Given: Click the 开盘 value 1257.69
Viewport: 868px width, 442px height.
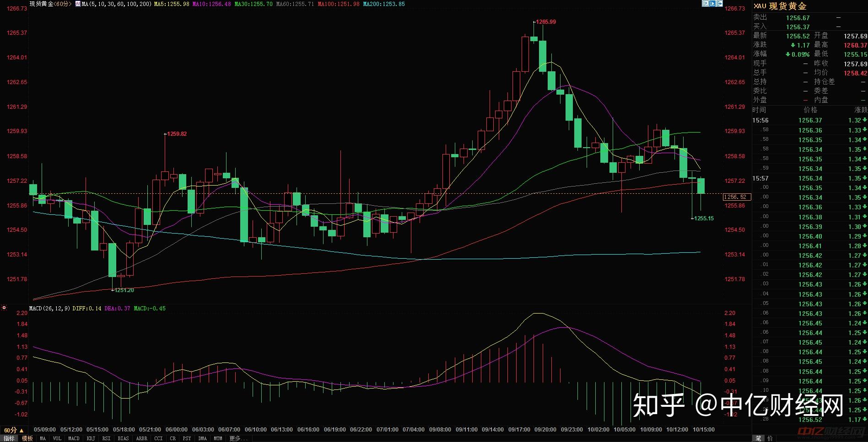Looking at the screenshot, I should pos(856,36).
